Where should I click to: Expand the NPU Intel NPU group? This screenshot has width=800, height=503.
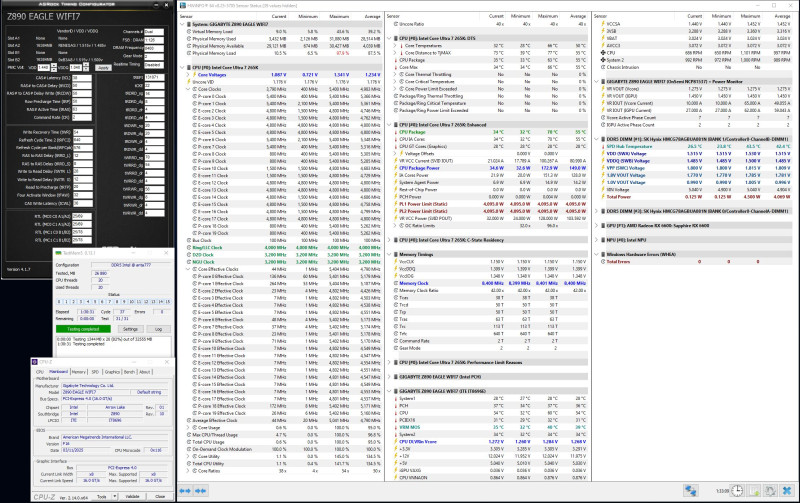596,240
